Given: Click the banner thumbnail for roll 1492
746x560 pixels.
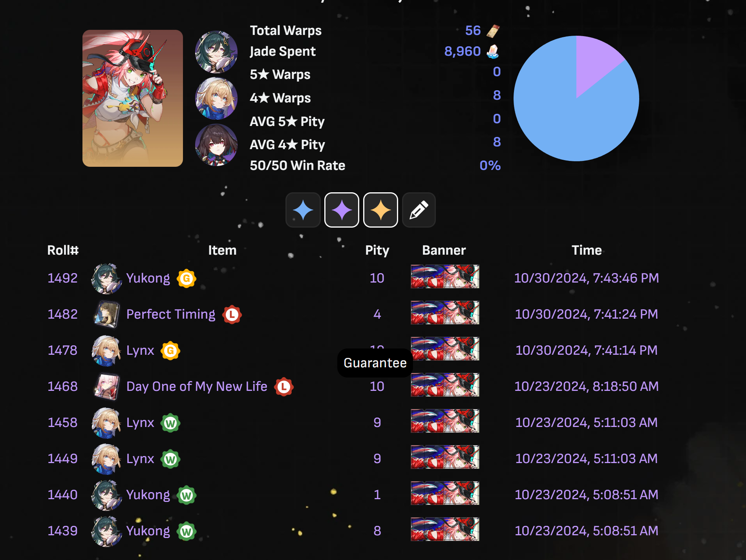Looking at the screenshot, I should [445, 277].
